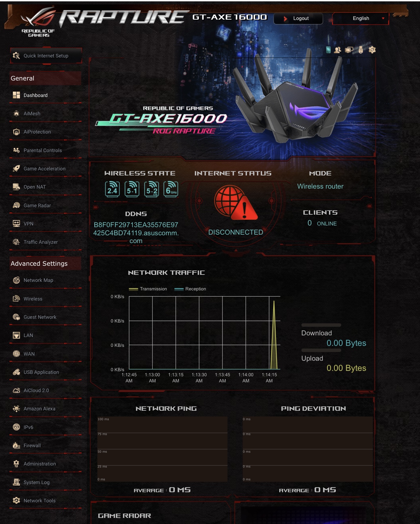Screen dimensions: 420x524
Task: Open the English language dropdown
Action: (x=360, y=19)
